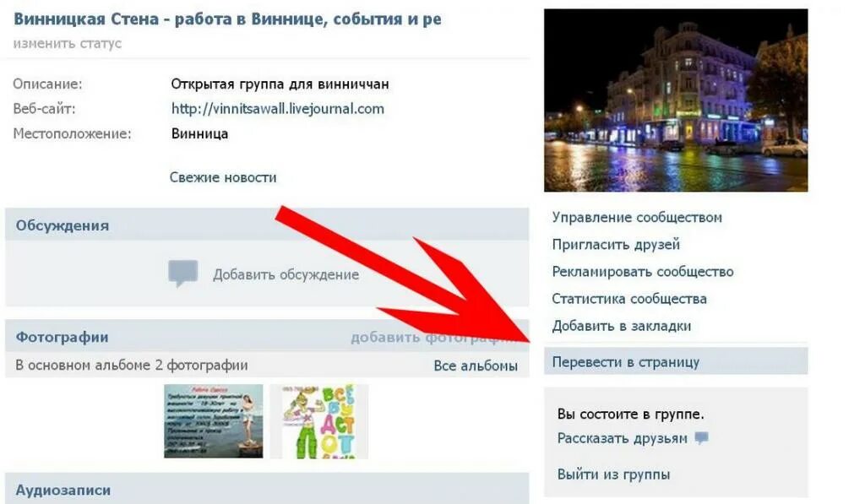Click the speech bubble icon beside Добавить обсуждение
Viewport: 865px width, 504px height.
(x=182, y=274)
